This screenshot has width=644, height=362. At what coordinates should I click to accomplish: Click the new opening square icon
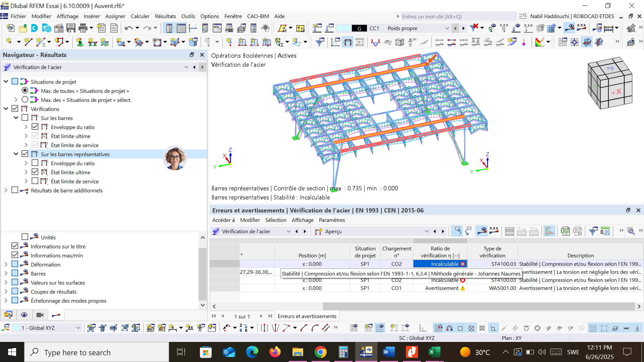[157, 42]
